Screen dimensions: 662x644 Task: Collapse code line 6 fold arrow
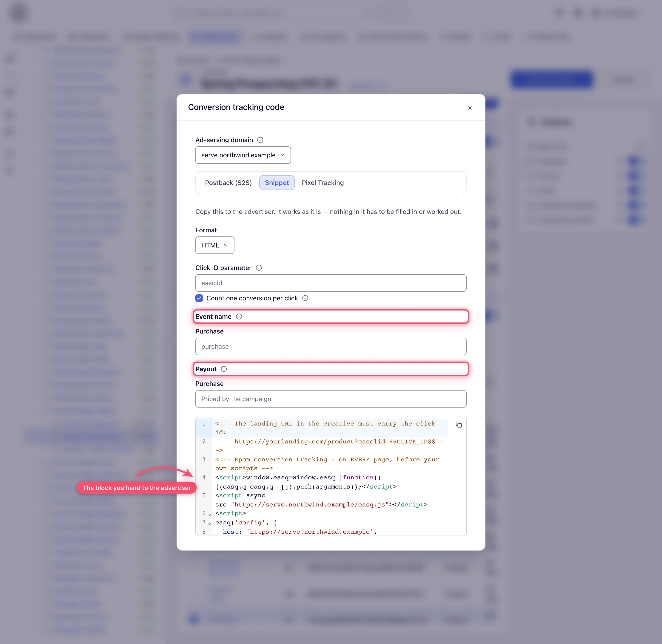[210, 514]
